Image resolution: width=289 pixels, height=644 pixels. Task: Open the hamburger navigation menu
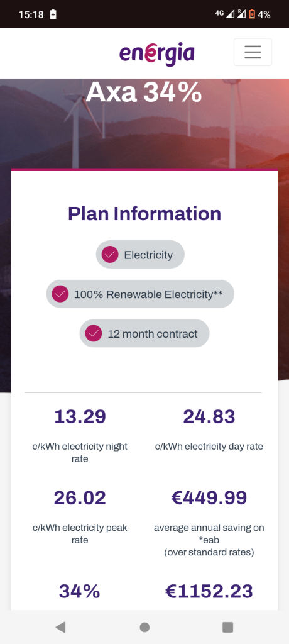coord(253,52)
